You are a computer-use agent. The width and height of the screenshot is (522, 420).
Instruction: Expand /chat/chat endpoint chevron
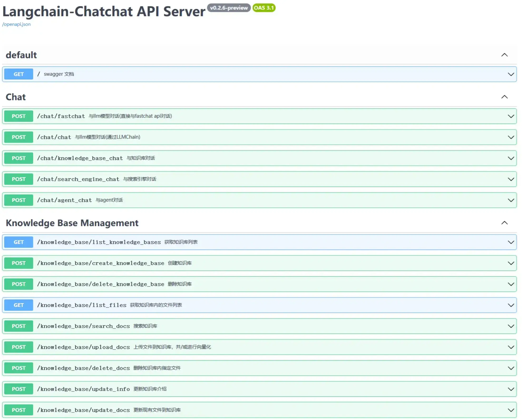click(511, 137)
